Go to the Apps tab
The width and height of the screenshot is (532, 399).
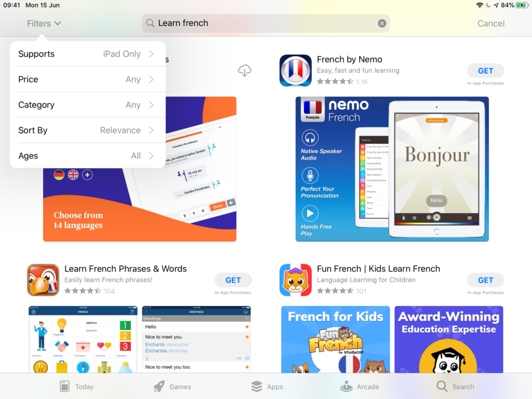[x=267, y=387]
